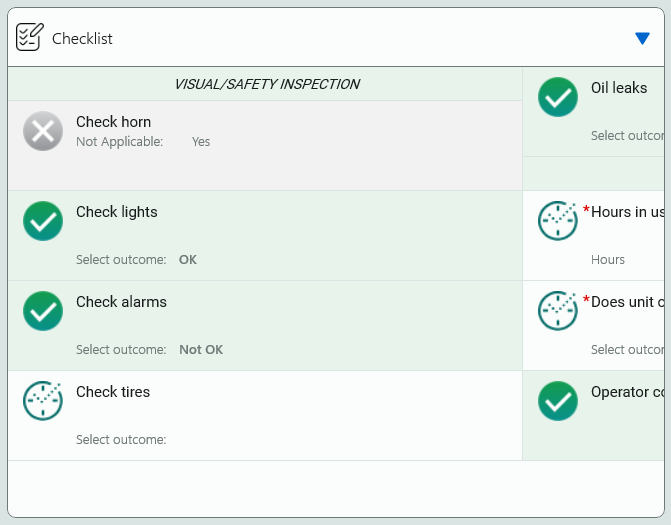Click the gray X icon for Check horn
671x525 pixels.
[x=43, y=131]
